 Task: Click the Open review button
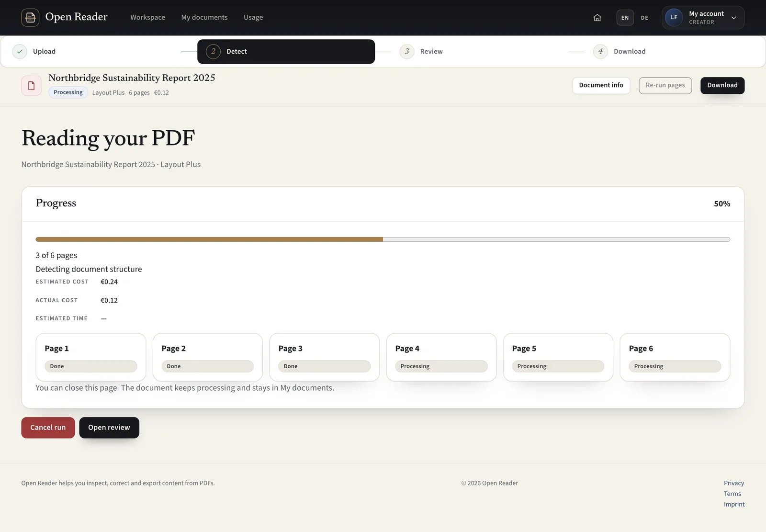(109, 428)
